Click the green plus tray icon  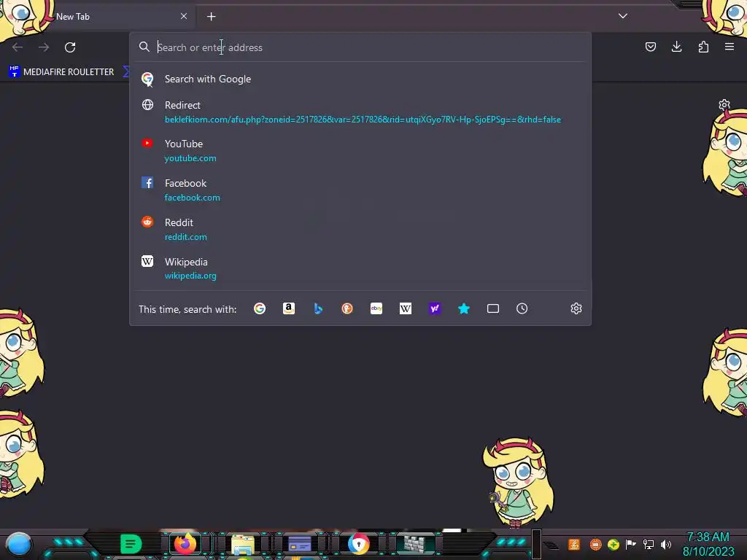pyautogui.click(x=614, y=544)
